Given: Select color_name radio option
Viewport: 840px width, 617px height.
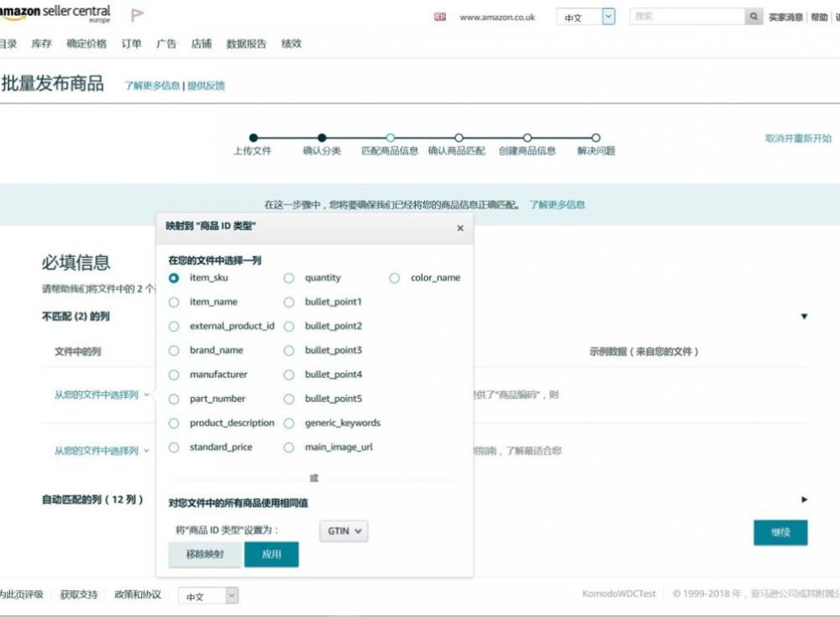Looking at the screenshot, I should [x=394, y=278].
